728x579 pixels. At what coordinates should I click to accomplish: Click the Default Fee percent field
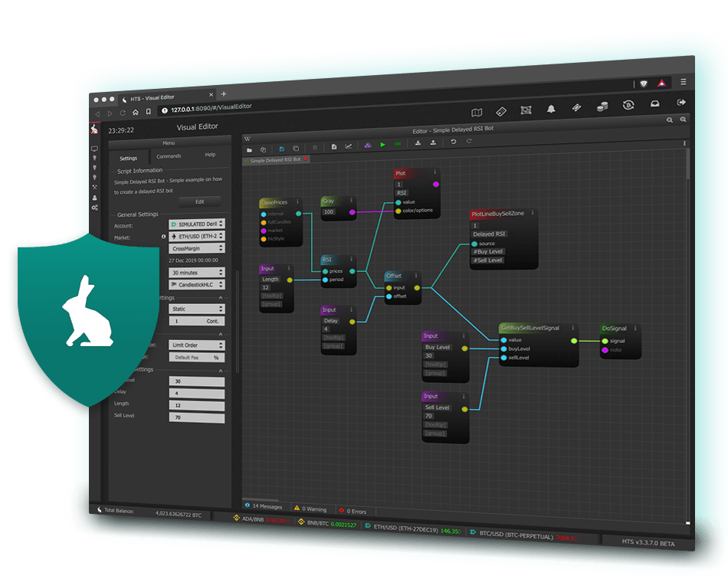[x=196, y=357]
